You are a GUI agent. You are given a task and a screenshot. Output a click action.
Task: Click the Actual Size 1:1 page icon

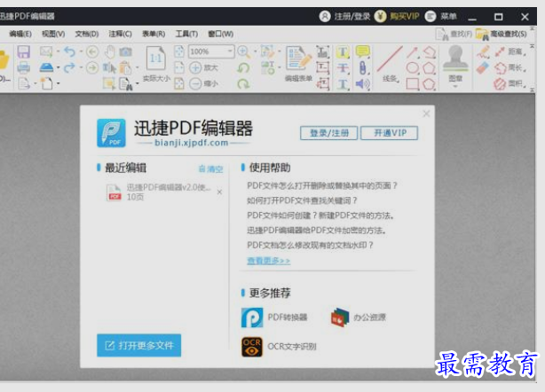(x=155, y=59)
